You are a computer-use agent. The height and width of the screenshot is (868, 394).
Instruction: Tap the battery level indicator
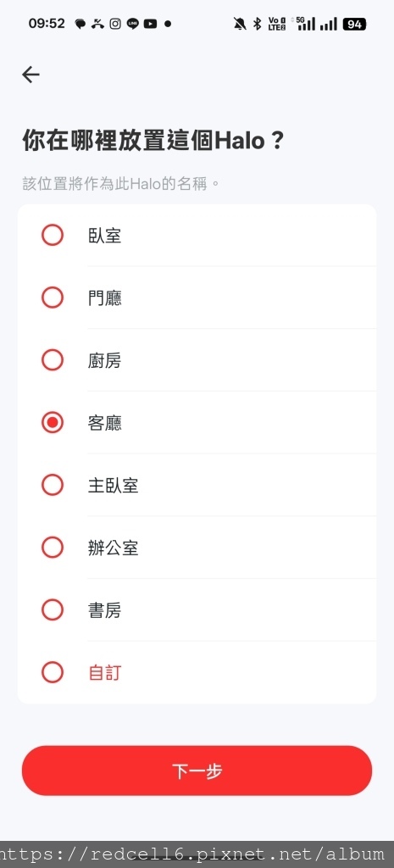[354, 24]
